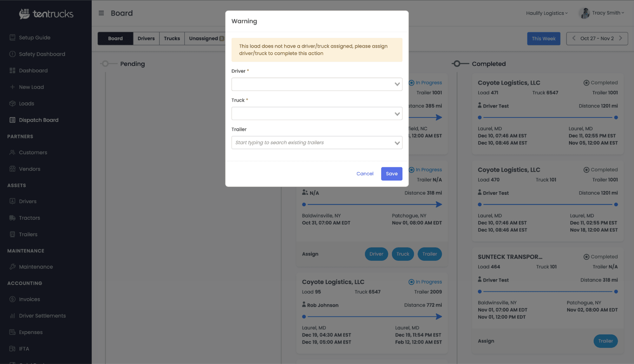Click the Maintenance wrench icon
634x364 pixels.
click(12, 267)
